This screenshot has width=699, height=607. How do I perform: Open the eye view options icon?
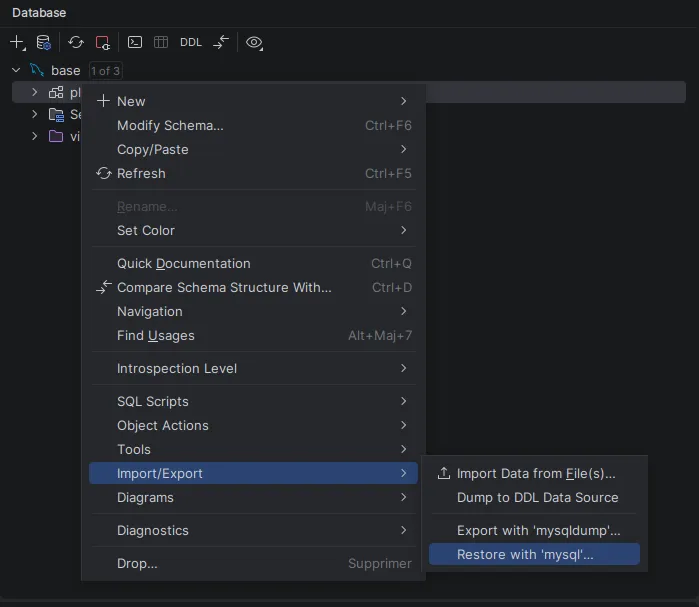click(255, 42)
